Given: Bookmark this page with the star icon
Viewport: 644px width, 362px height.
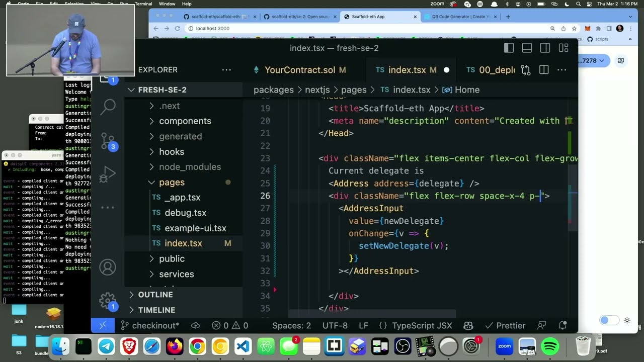Looking at the screenshot, I should [x=574, y=29].
